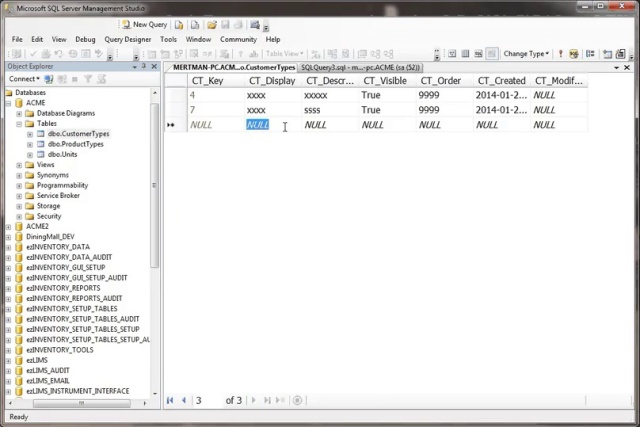Viewport: 640px width, 427px height.
Task: Select the Views folder
Action: click(45, 165)
